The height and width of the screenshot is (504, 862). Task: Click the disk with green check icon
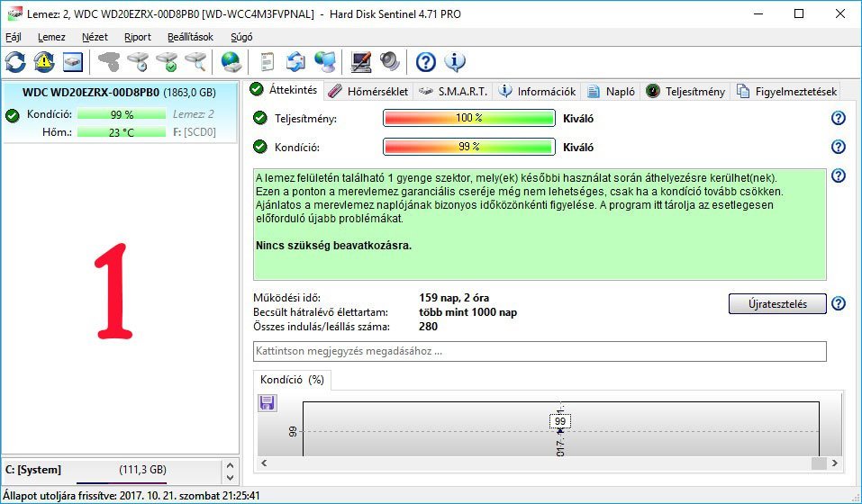(x=167, y=62)
